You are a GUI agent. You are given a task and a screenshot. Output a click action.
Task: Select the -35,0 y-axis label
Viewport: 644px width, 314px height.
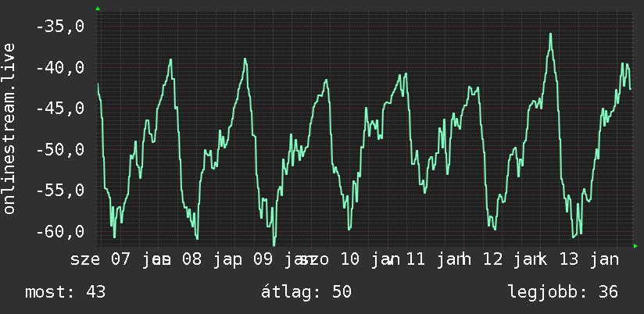point(60,27)
